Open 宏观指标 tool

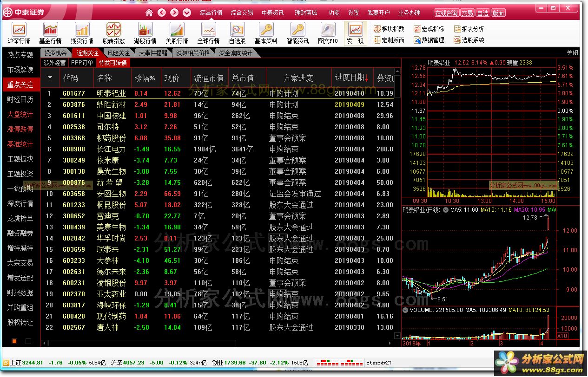[429, 29]
